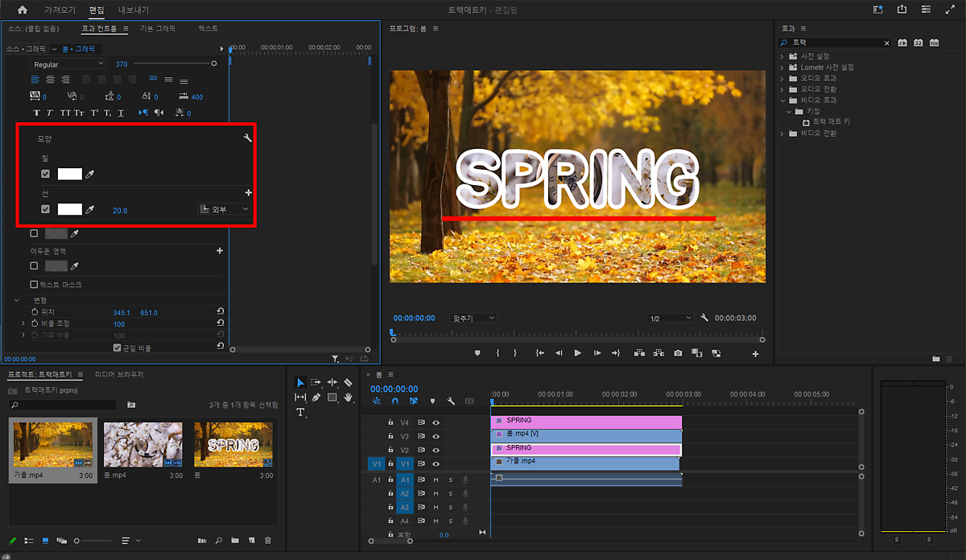The height and width of the screenshot is (560, 966).
Task: Open the 기본 그래픽 panel tab
Action: 158,28
